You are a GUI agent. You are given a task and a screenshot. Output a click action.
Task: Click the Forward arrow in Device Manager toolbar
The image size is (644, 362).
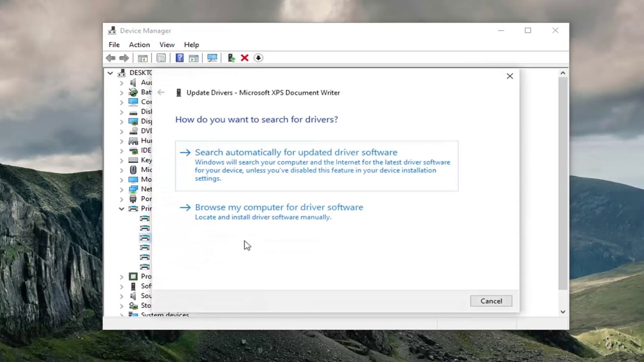point(124,58)
